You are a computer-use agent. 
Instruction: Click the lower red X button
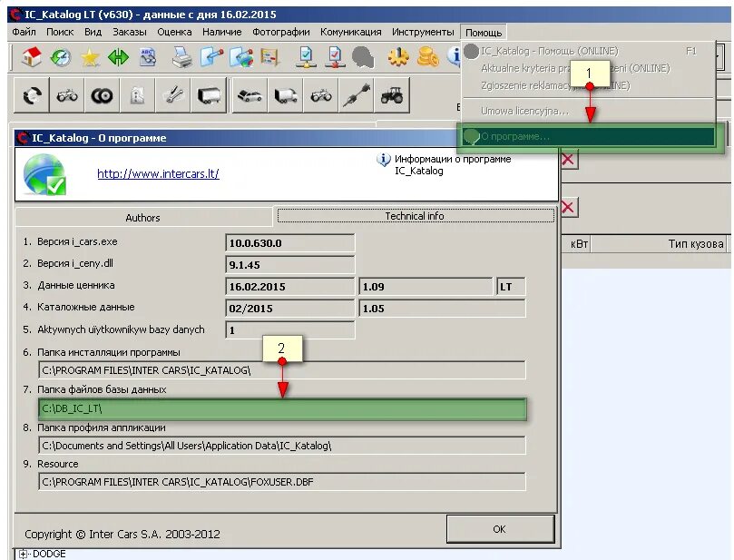[568, 207]
